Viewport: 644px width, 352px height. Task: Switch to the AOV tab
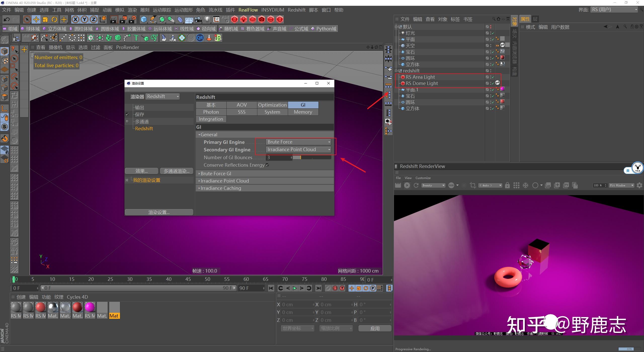[242, 105]
